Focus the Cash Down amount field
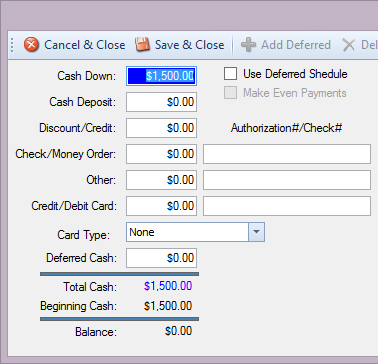The image size is (378, 364). click(x=161, y=76)
